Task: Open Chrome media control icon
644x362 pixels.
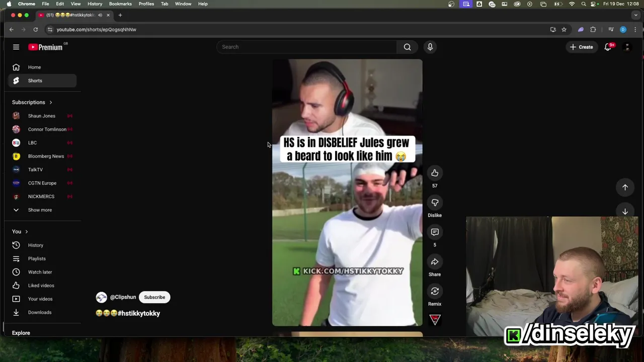Action: click(611, 29)
